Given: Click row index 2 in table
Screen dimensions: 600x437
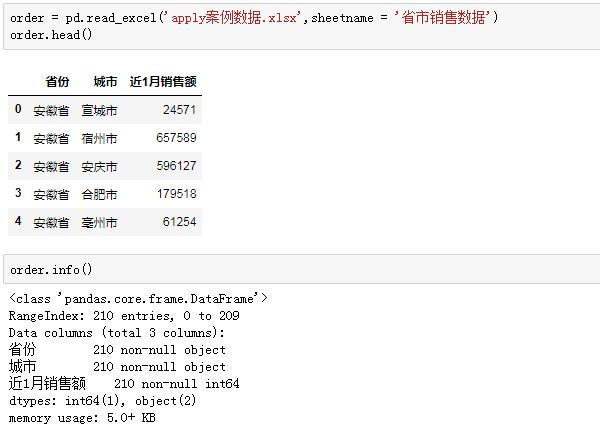Looking at the screenshot, I should [18, 165].
